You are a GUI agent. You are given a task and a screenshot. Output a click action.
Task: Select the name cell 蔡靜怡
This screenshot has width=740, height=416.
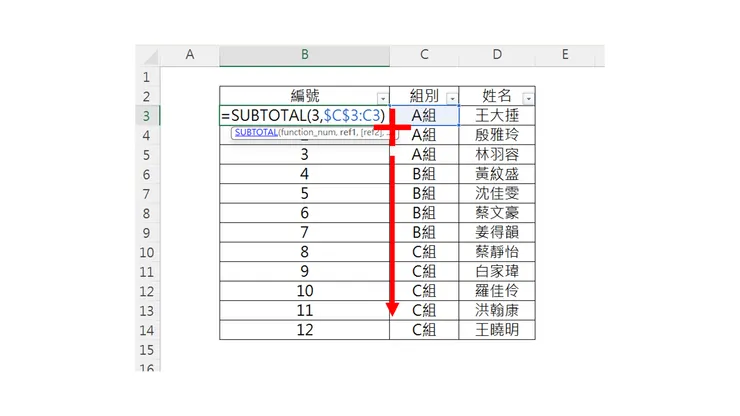tap(497, 252)
